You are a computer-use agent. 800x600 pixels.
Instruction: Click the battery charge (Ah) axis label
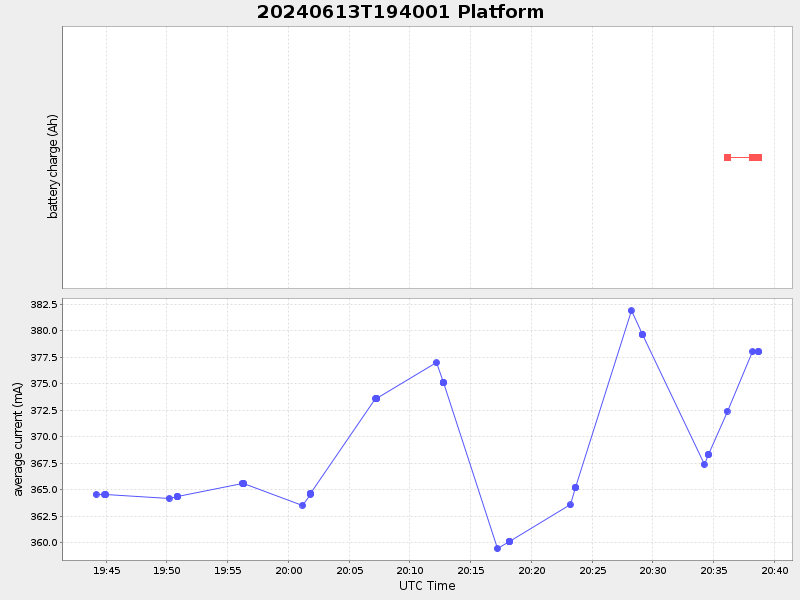tap(53, 166)
